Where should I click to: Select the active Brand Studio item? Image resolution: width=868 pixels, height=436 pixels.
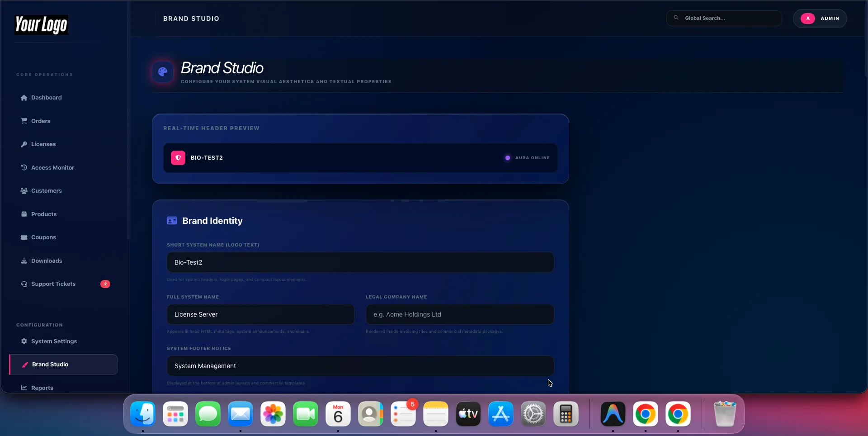point(63,365)
